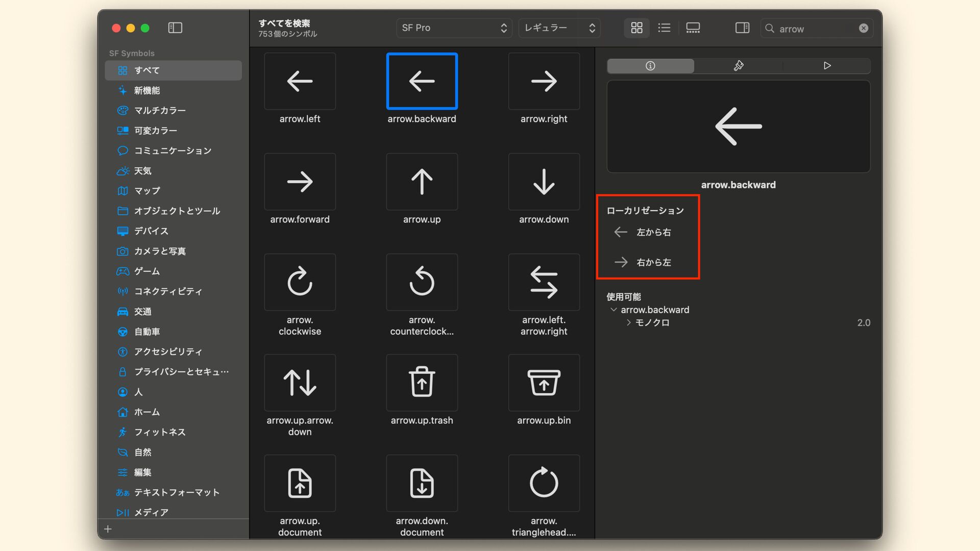Open 編集 category
Image resolution: width=980 pixels, height=551 pixels.
(x=173, y=472)
